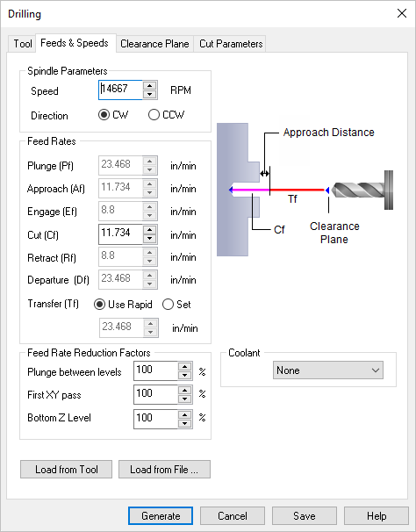Increase Plunge between levels percentage

(x=184, y=366)
